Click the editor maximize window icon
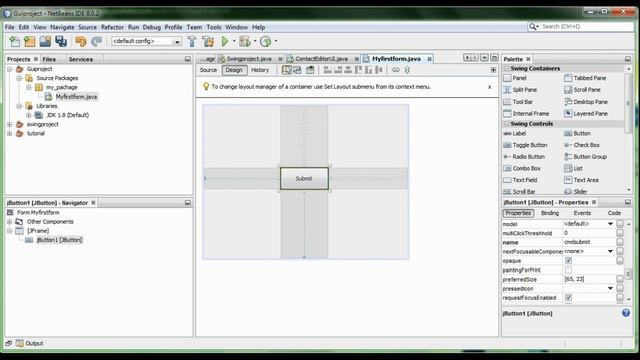 (494, 58)
